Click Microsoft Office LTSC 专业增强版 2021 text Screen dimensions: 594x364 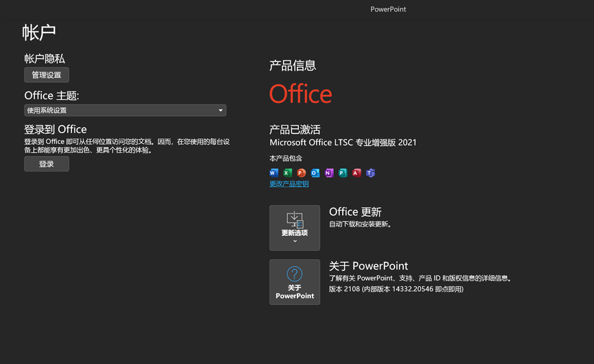coord(343,143)
